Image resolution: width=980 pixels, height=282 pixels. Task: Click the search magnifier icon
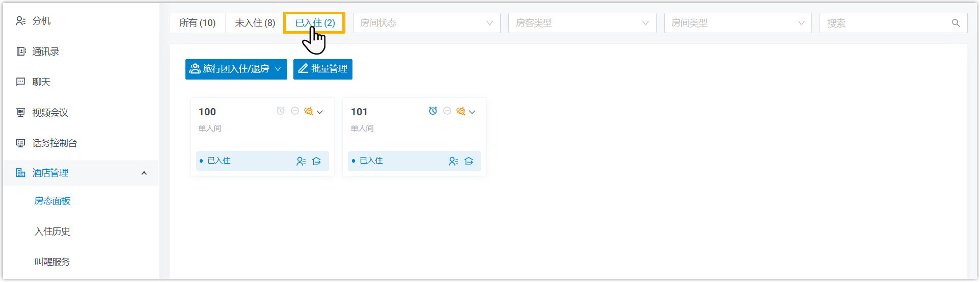coord(956,23)
